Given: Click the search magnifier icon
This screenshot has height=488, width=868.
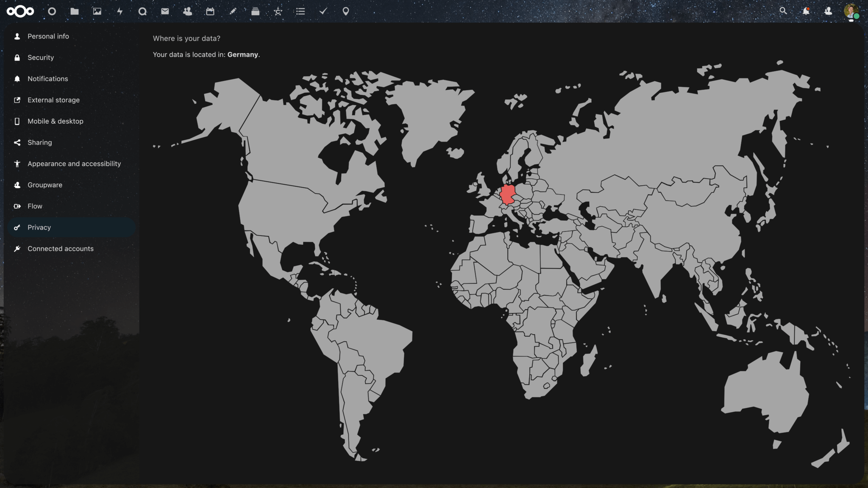Looking at the screenshot, I should 783,11.
